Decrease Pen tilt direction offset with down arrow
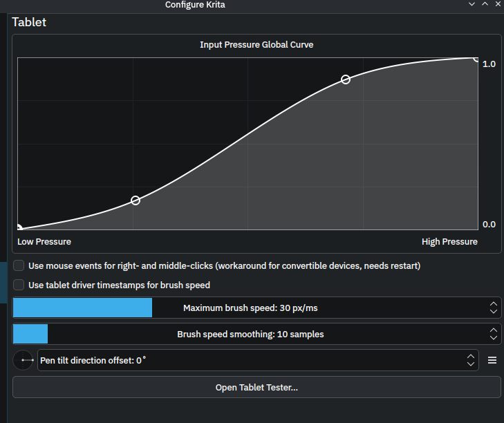Image resolution: width=504 pixels, height=423 pixels. (471, 364)
